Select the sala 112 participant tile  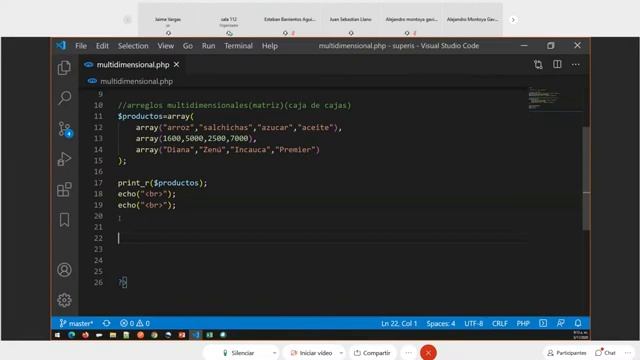(x=229, y=20)
